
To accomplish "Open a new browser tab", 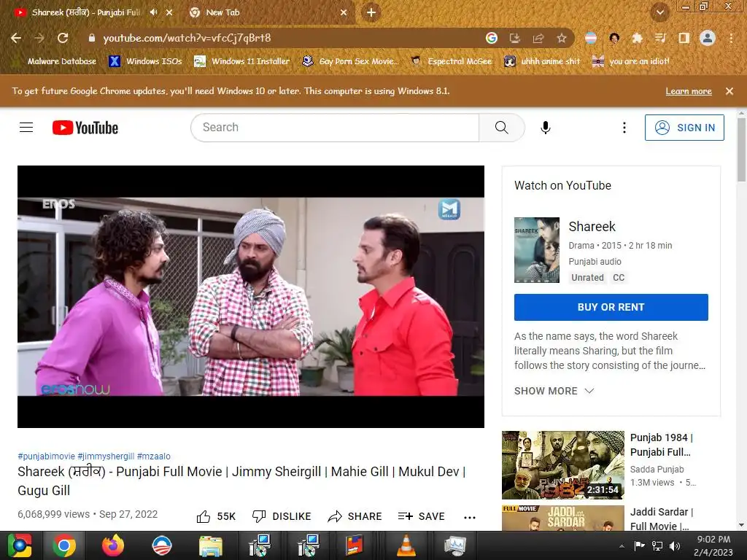I will tap(371, 12).
